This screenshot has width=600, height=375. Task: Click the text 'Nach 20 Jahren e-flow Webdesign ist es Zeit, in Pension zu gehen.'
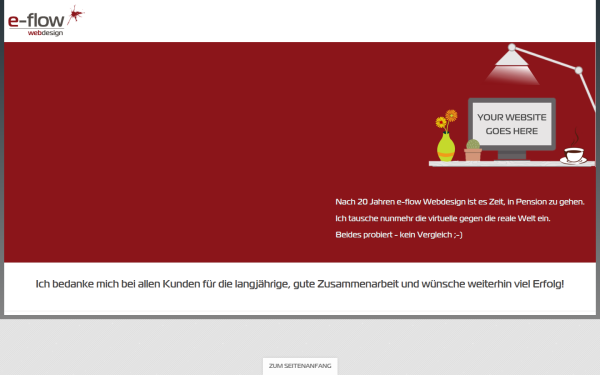(460, 202)
